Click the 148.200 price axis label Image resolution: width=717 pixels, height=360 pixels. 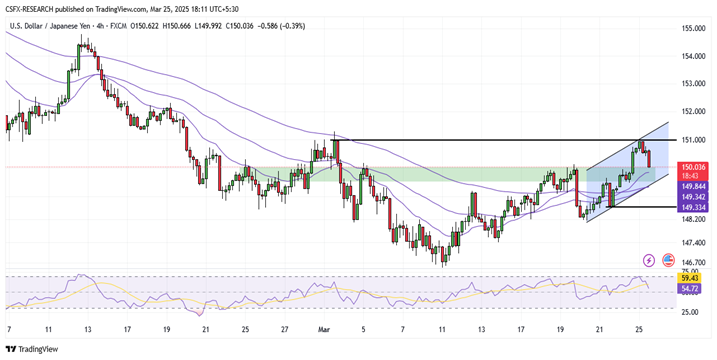pyautogui.click(x=693, y=219)
